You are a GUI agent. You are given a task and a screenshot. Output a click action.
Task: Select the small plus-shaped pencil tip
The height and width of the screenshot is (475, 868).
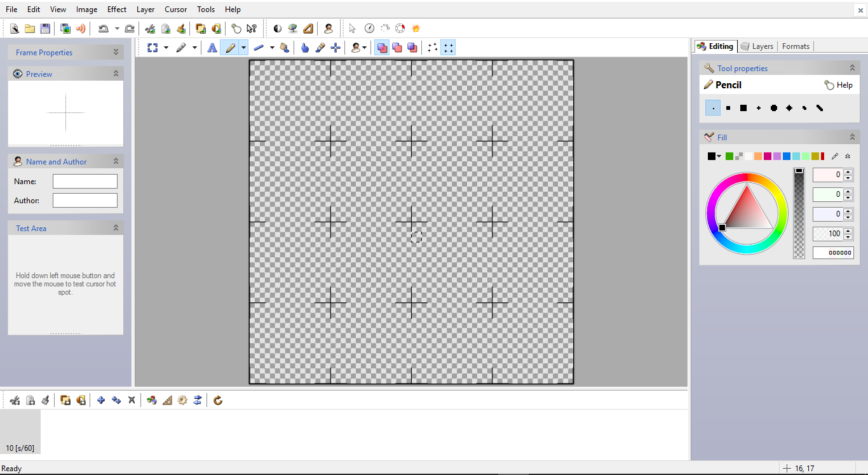coord(759,108)
